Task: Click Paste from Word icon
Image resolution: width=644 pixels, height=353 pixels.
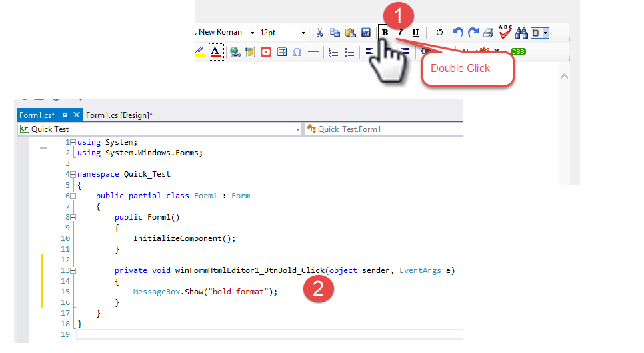Action: point(366,33)
